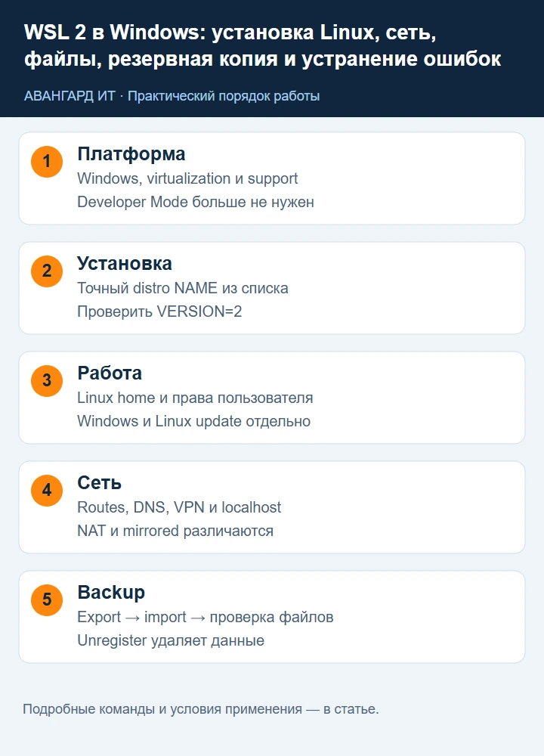Screen dimensions: 544x756
Task: Click the line "Linux home и права пользователя"
Action: click(195, 398)
